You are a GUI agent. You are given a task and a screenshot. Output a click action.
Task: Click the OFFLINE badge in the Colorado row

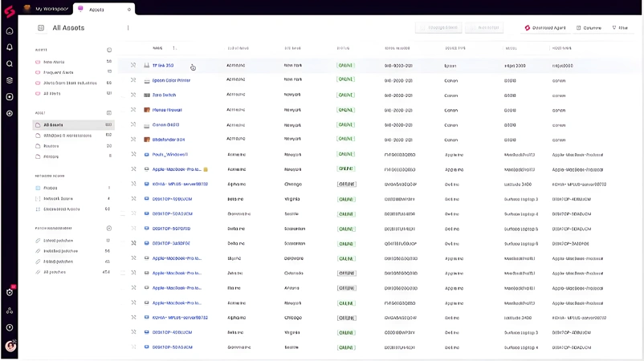click(x=347, y=274)
